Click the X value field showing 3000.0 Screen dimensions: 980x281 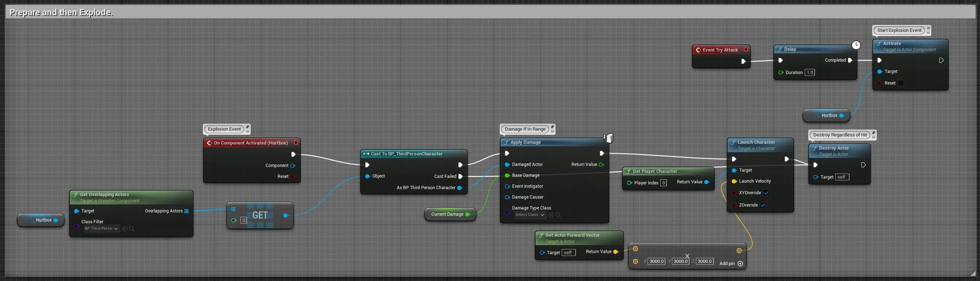[656, 261]
